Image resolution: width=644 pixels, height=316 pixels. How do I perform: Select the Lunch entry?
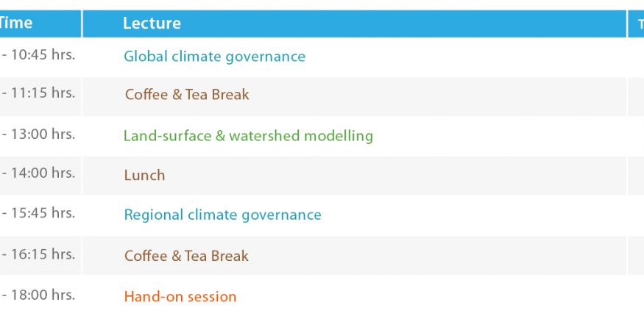click(x=144, y=176)
